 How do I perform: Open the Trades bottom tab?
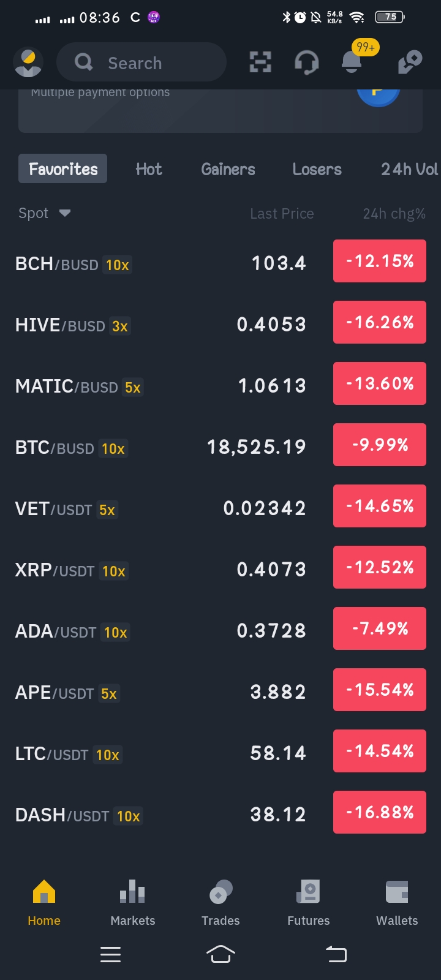[x=221, y=903]
